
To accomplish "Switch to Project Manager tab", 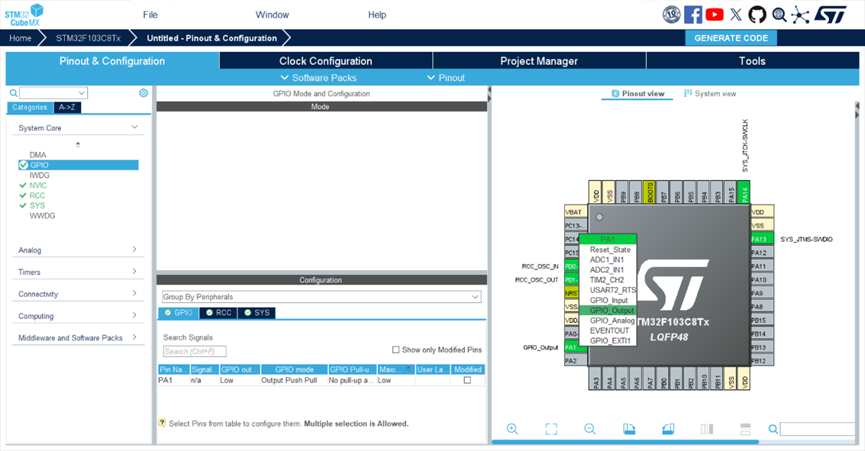I will pyautogui.click(x=539, y=61).
